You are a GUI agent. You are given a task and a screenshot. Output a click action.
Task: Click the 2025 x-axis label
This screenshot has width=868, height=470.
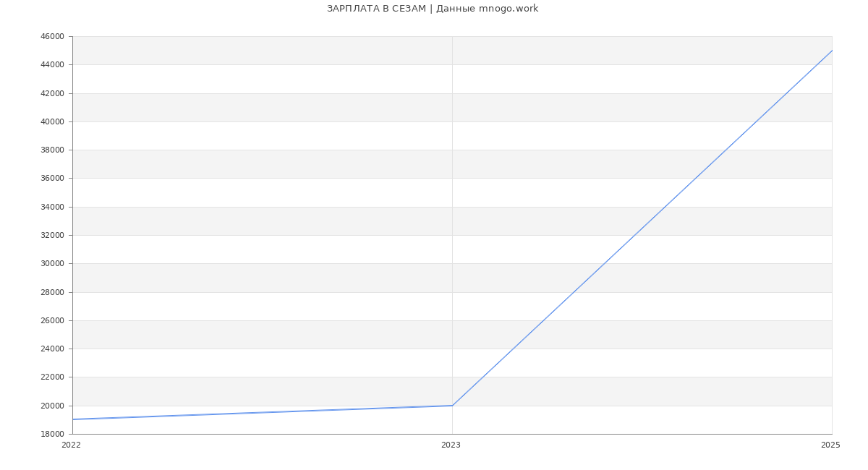click(x=830, y=445)
